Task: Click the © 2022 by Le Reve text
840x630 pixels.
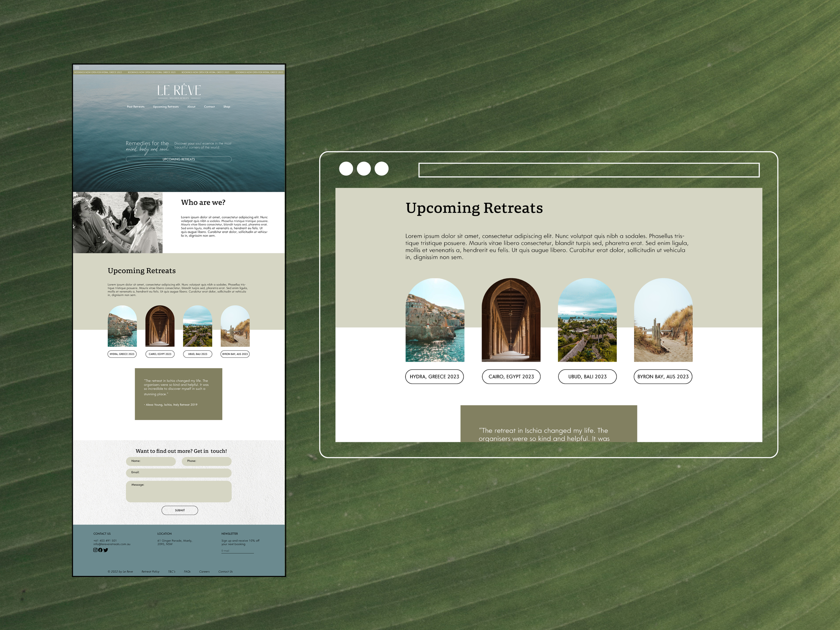Action: 120,572
